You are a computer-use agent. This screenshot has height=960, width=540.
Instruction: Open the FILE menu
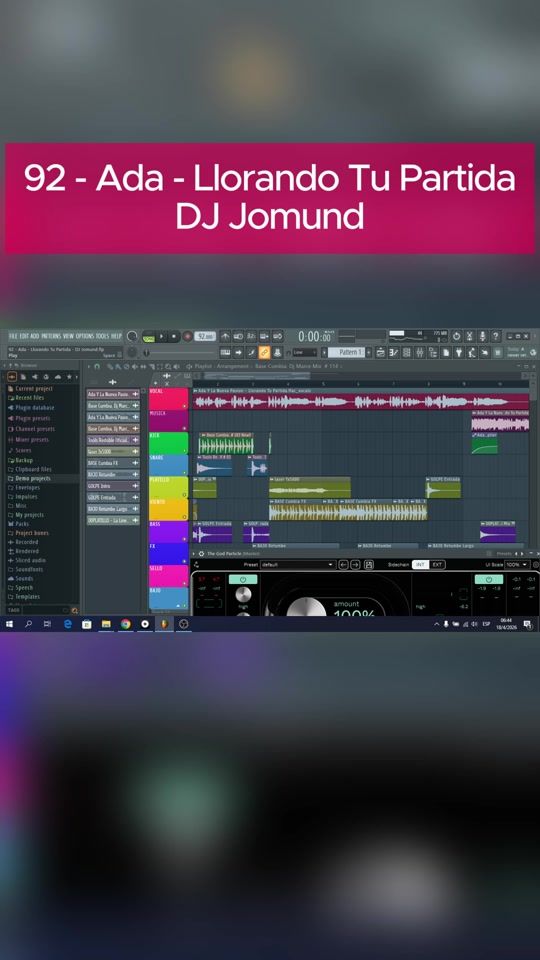[x=13, y=336]
